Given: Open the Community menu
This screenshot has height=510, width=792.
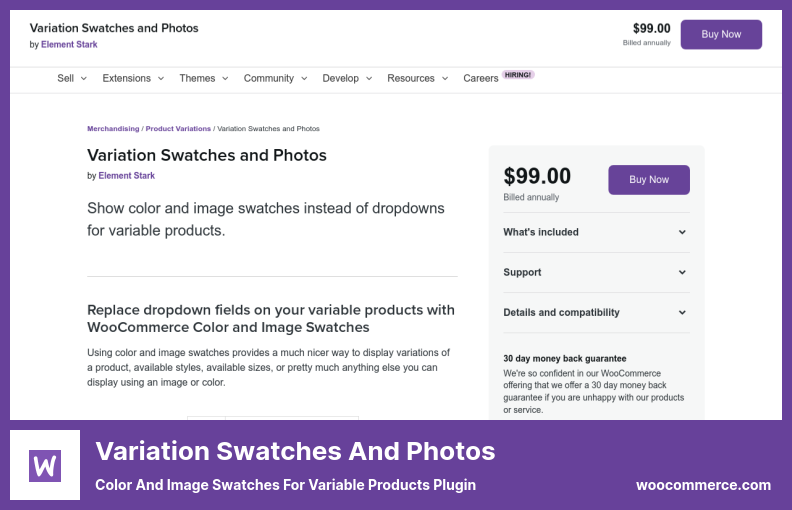Looking at the screenshot, I should [x=275, y=78].
